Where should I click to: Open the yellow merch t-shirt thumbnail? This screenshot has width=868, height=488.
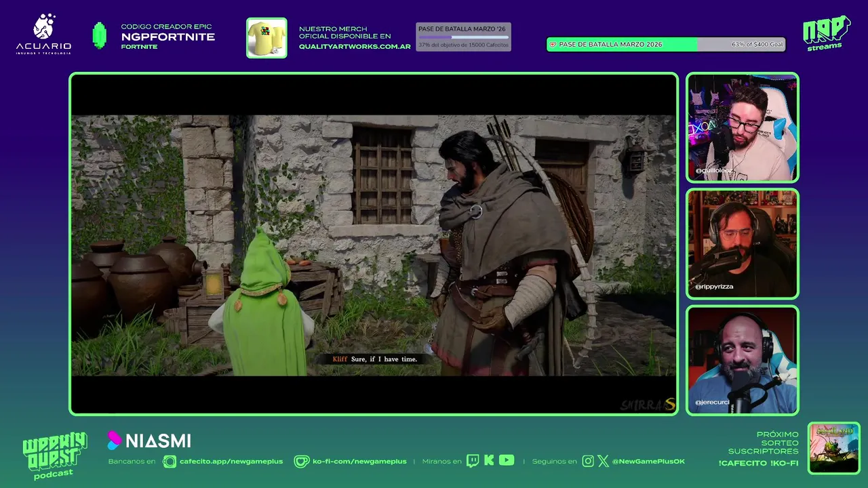click(x=267, y=38)
